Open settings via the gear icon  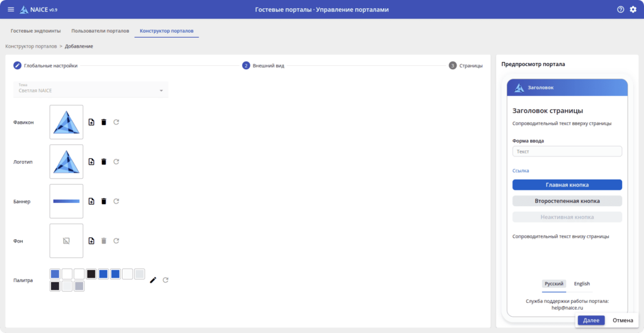(x=633, y=9)
